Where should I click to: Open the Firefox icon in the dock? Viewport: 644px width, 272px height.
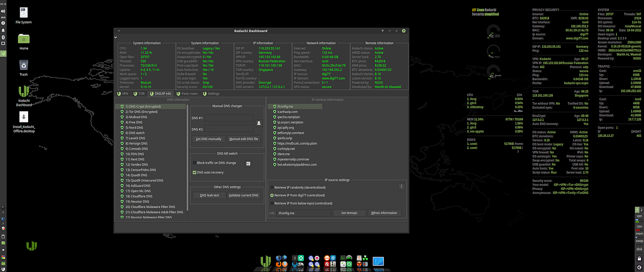pyautogui.click(x=279, y=264)
